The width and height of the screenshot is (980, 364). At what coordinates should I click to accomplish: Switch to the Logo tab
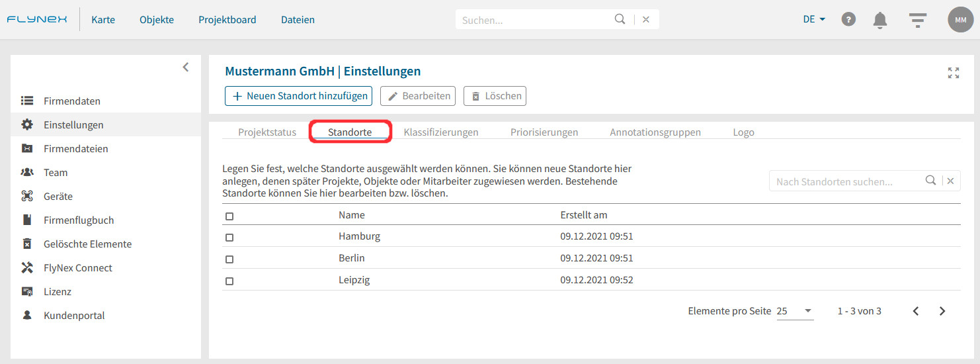coord(743,132)
